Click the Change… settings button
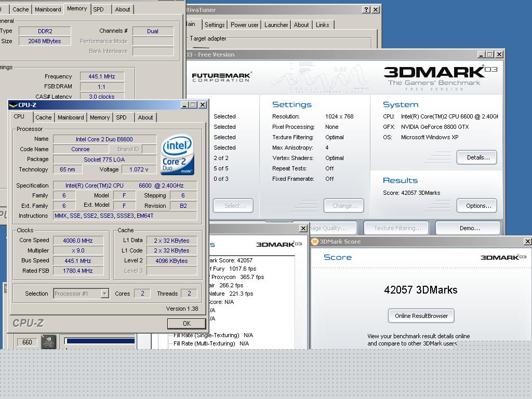The height and width of the screenshot is (399, 532). [x=344, y=206]
